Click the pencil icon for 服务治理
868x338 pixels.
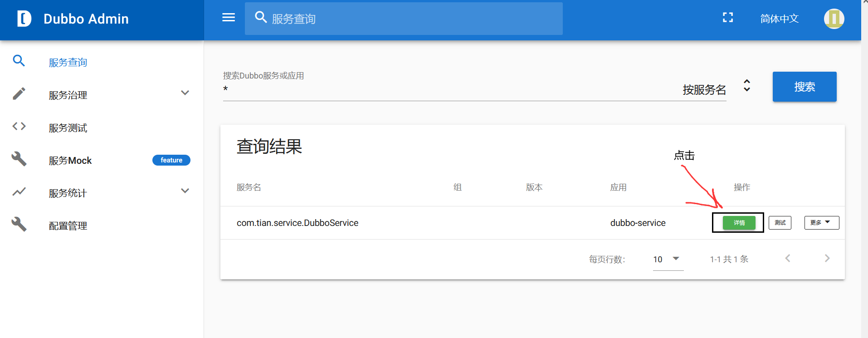19,93
